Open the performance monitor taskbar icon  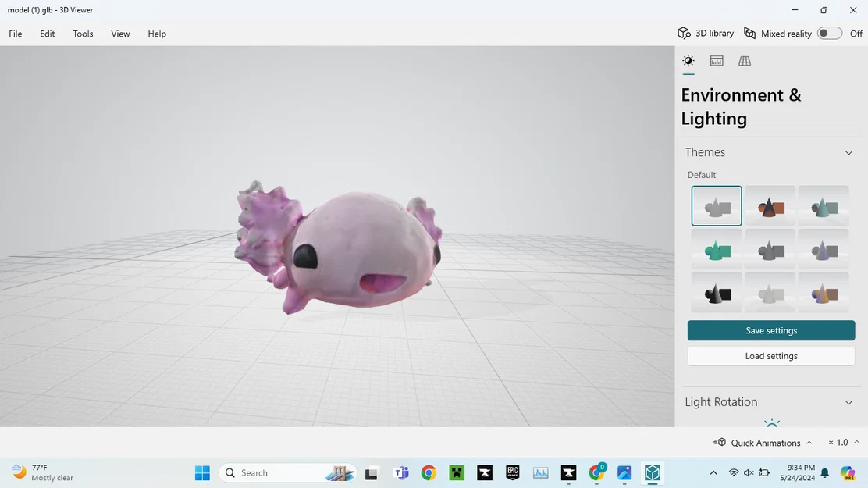[x=541, y=473]
